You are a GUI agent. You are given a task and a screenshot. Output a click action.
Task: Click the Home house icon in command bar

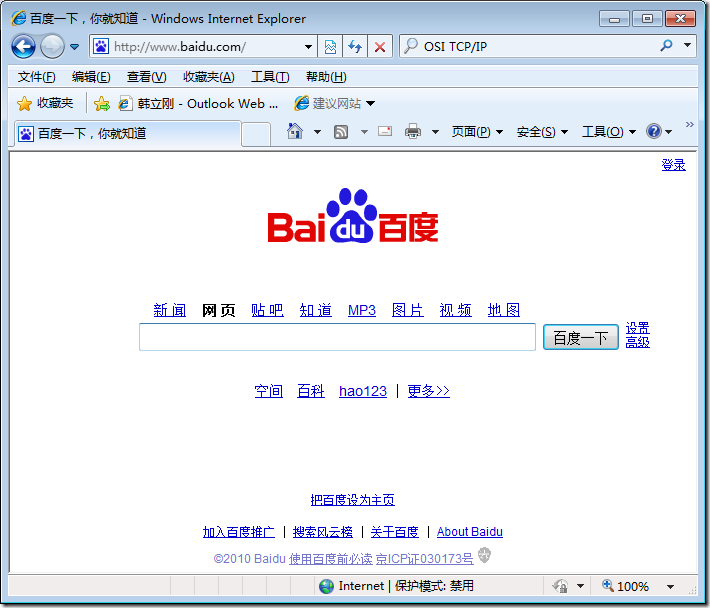pos(295,131)
